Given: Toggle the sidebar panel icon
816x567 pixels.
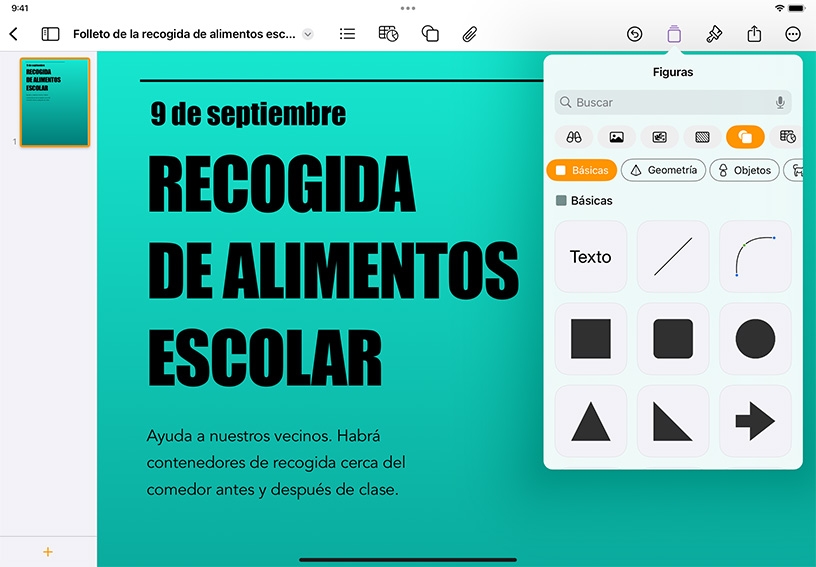Looking at the screenshot, I should (50, 34).
